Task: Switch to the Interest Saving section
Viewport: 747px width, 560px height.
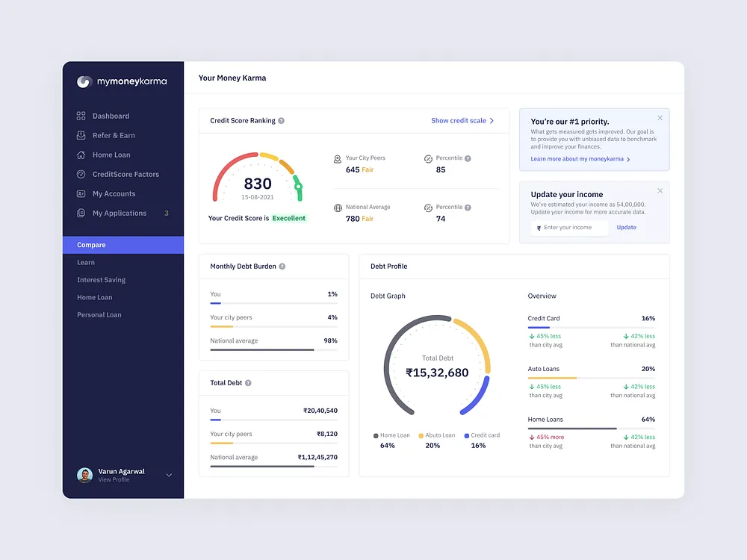Action: 101,279
